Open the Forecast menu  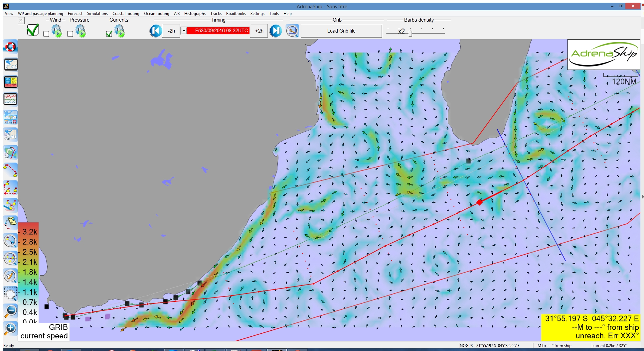75,14
